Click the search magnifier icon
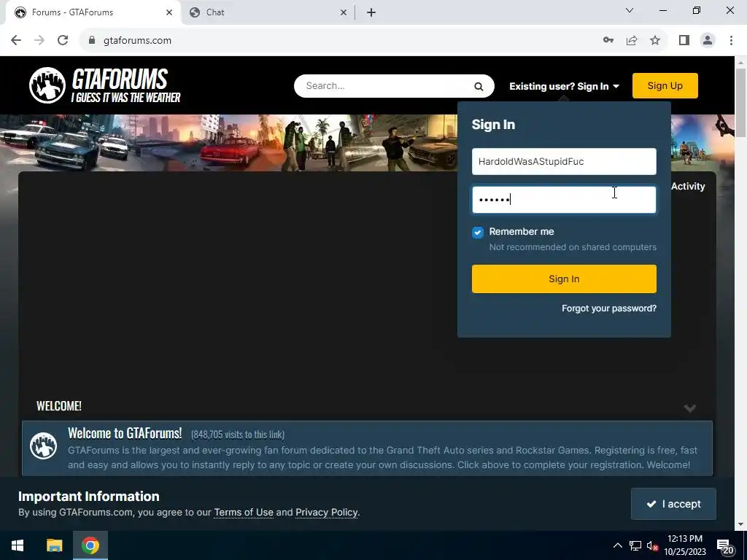747x560 pixels. (479, 86)
